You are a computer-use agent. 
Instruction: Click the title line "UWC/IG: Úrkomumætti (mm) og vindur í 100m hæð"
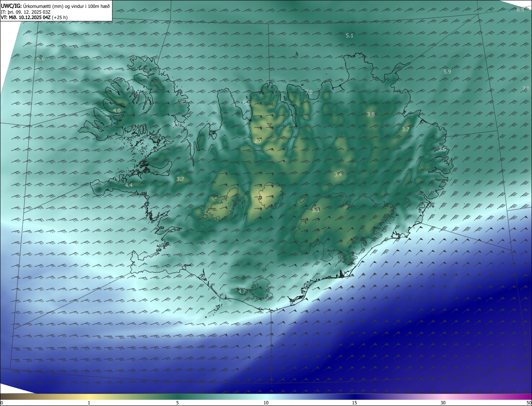(55, 6)
